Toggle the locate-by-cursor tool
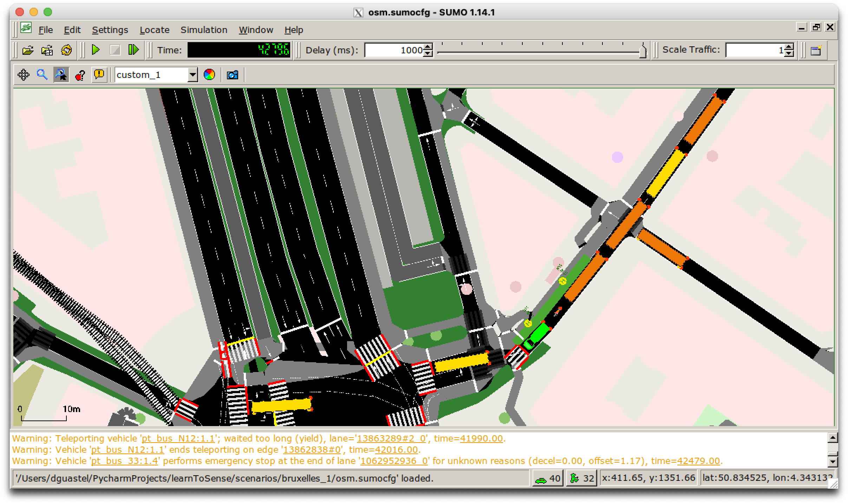 pos(61,75)
